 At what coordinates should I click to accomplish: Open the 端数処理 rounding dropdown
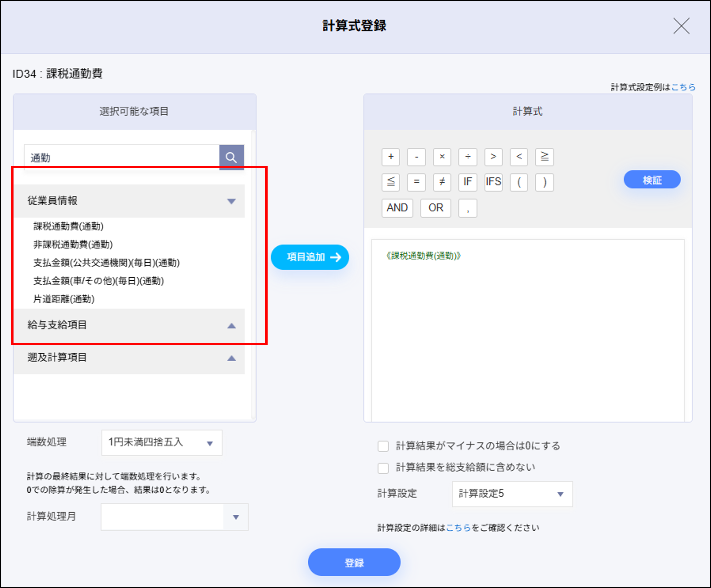tap(161, 443)
